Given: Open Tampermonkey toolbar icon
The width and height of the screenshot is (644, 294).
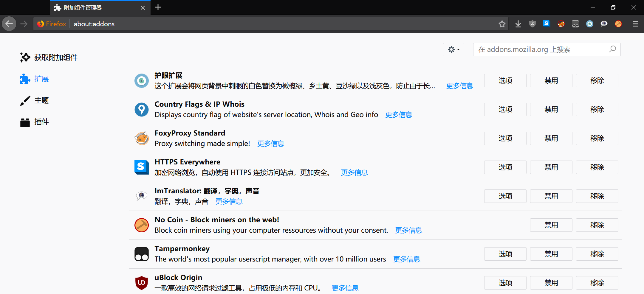Looking at the screenshot, I should pyautogui.click(x=575, y=24).
